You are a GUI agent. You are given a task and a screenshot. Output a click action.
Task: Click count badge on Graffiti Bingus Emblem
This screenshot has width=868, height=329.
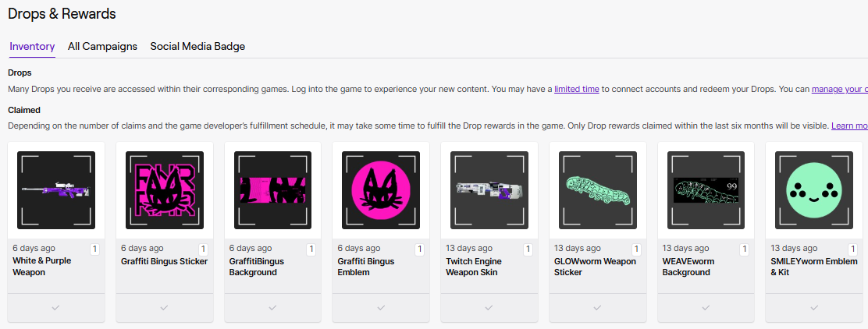pos(419,249)
